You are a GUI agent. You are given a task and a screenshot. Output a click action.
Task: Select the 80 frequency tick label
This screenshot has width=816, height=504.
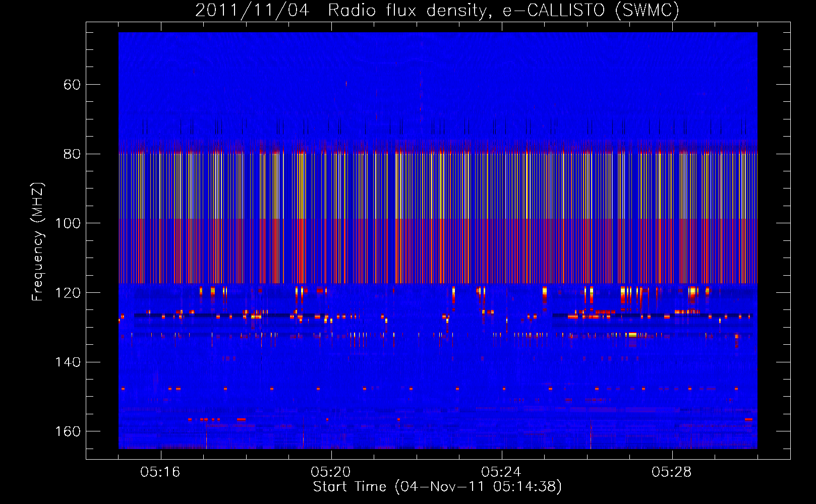pos(72,154)
